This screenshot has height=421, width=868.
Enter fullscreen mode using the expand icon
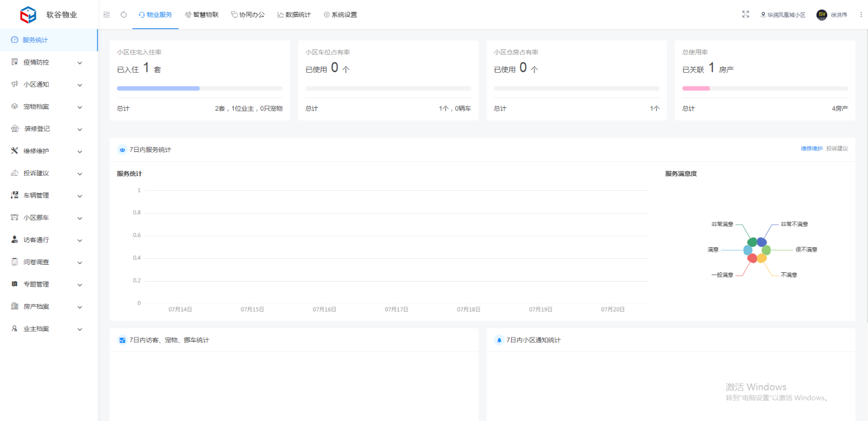745,15
